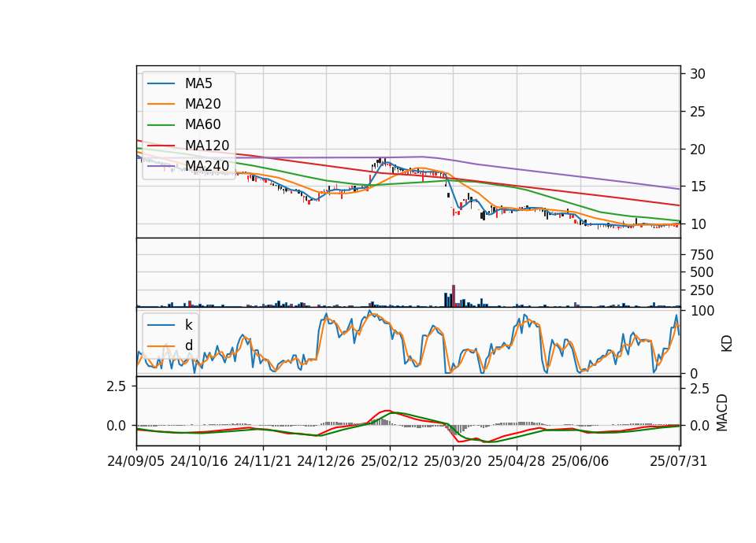The height and width of the screenshot is (543, 756).
Task: Click the red MA120 legend line sample
Action: pyautogui.click(x=161, y=146)
